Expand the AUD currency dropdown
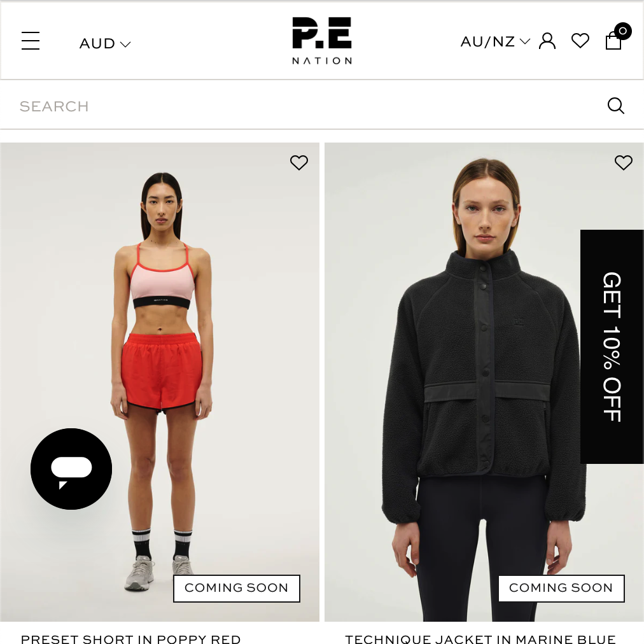Screen dimensions: 644x644 (x=105, y=43)
